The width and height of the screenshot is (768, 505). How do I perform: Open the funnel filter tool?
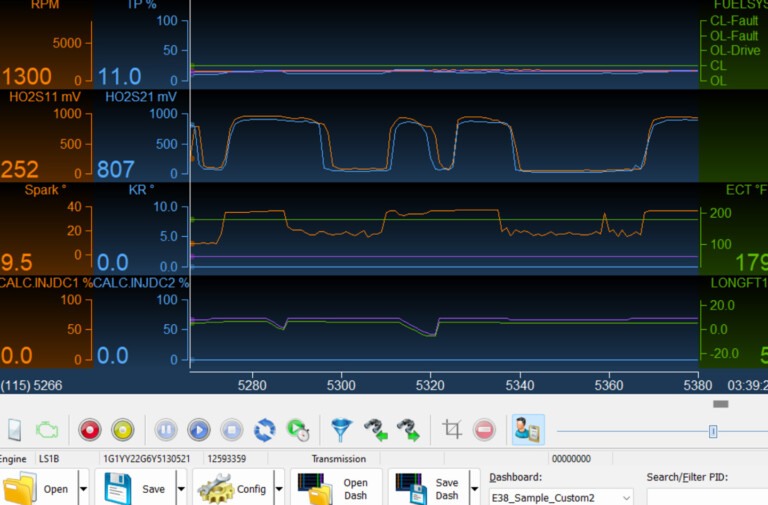(x=341, y=430)
